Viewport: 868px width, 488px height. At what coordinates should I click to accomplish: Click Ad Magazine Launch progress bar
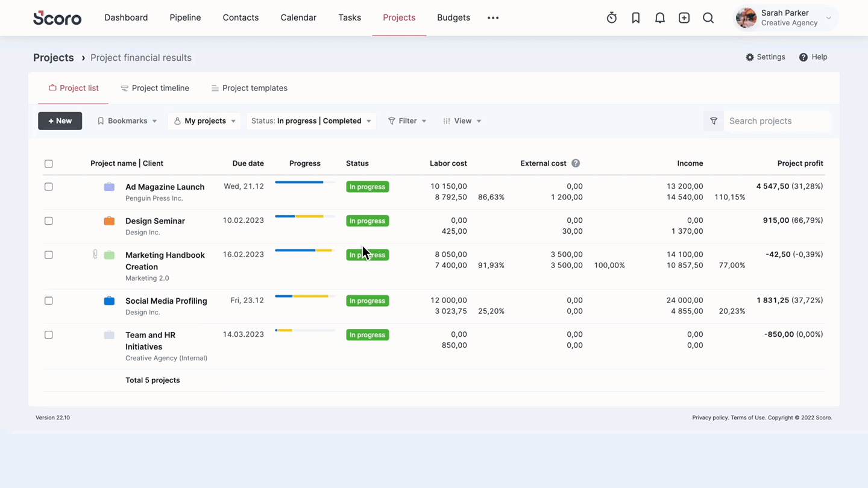[305, 182]
